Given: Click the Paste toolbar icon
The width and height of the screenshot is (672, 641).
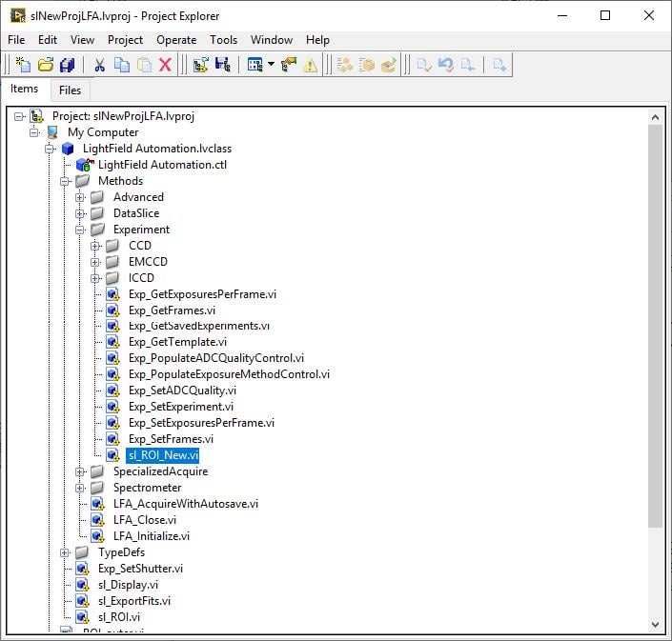Looking at the screenshot, I should pos(145,65).
